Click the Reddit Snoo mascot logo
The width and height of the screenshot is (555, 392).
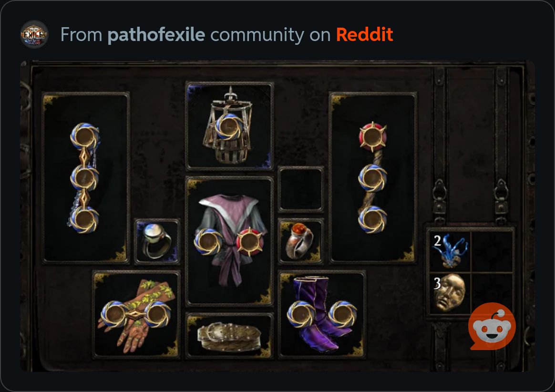[x=492, y=326]
